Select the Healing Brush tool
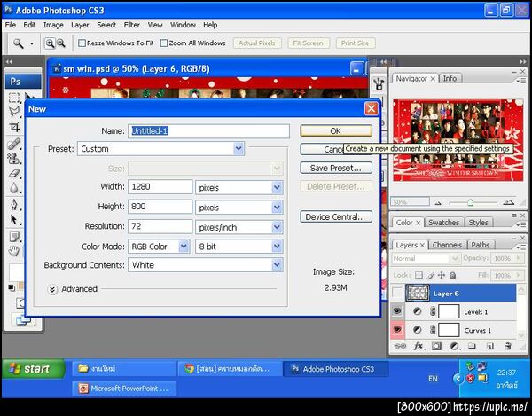 pyautogui.click(x=14, y=145)
